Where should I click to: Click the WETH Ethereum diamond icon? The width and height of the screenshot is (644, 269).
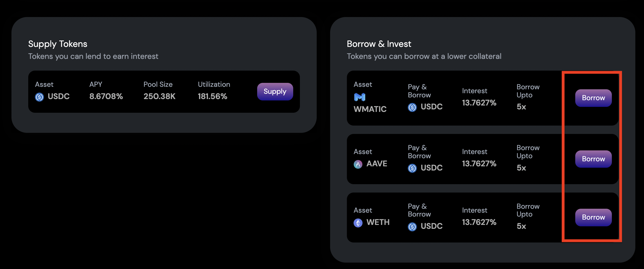point(358,223)
